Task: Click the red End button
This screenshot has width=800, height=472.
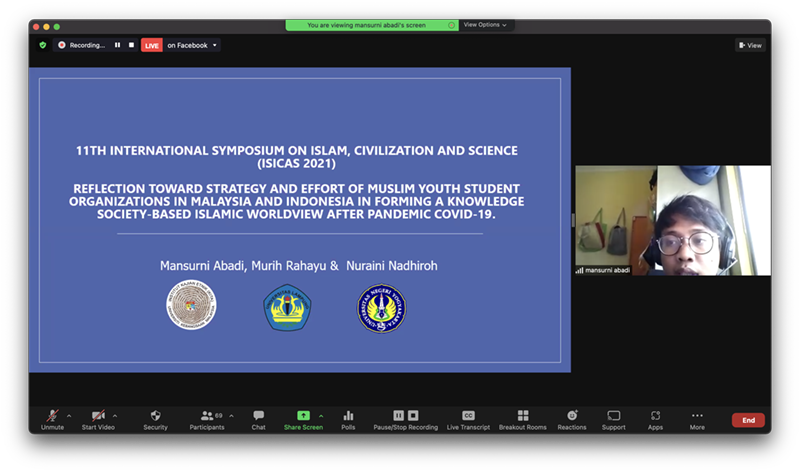Action: coord(747,420)
